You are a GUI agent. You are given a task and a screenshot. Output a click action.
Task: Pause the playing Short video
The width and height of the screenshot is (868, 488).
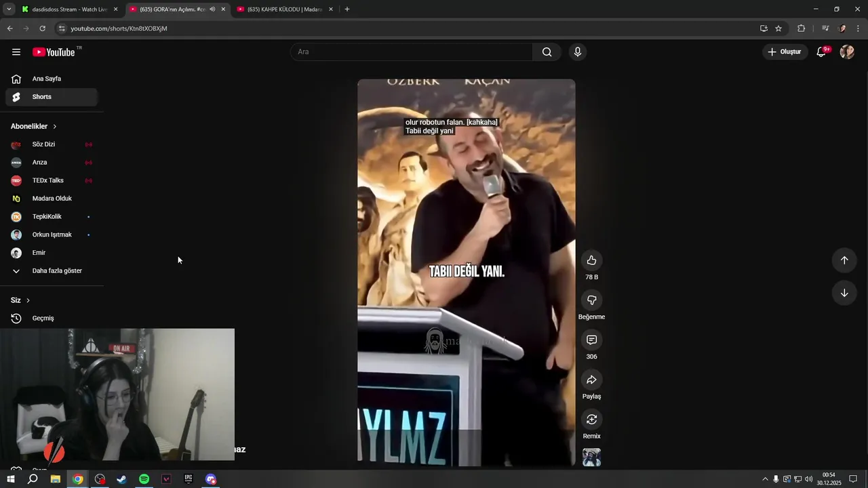pos(467,272)
